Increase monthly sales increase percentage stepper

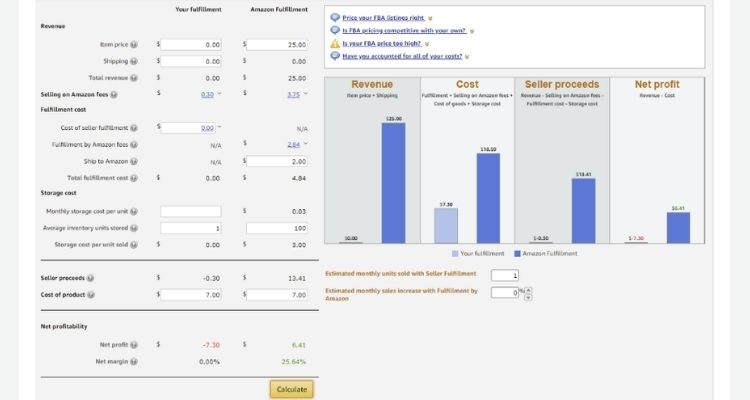pos(528,290)
